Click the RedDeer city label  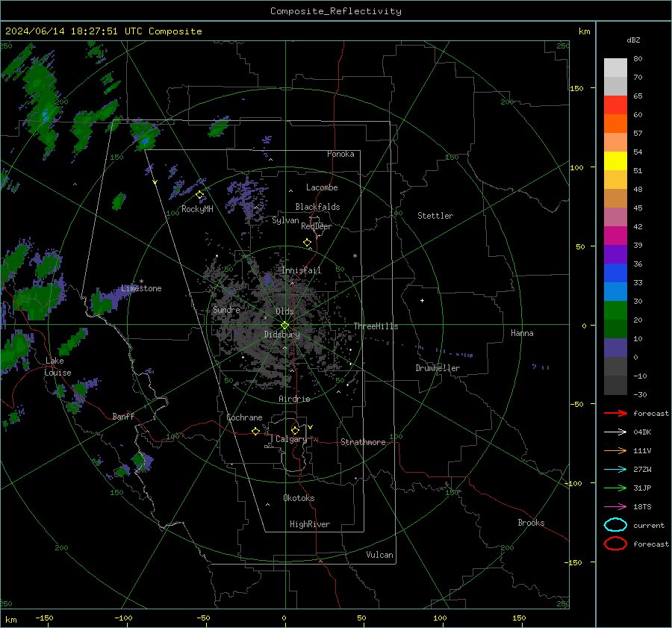(x=317, y=226)
